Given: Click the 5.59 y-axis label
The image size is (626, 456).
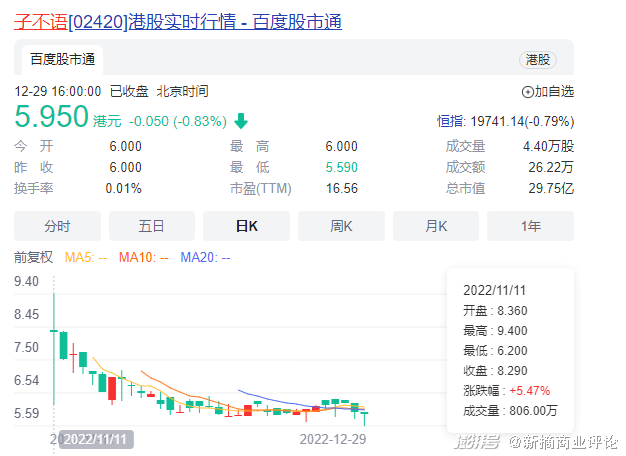Looking at the screenshot, I should [26, 413].
